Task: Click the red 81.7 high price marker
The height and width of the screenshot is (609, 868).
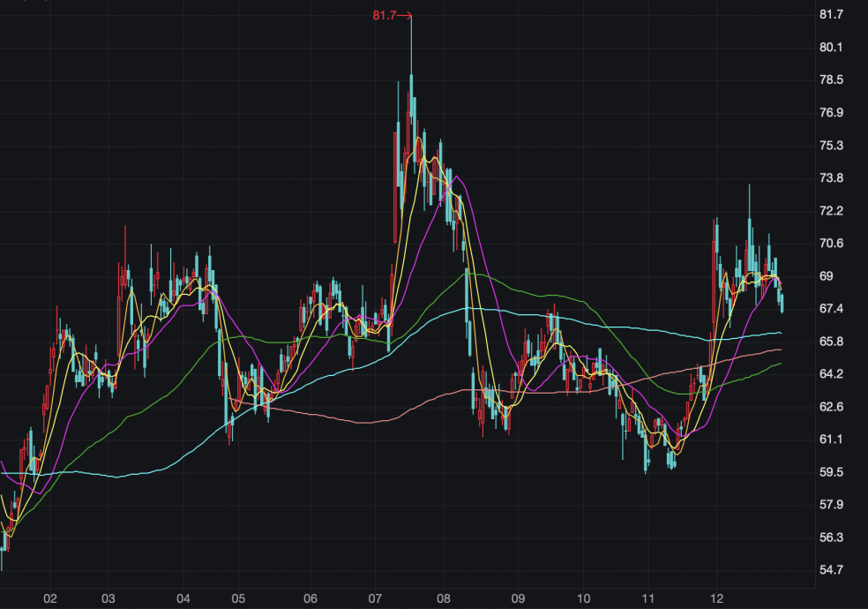Action: [386, 14]
